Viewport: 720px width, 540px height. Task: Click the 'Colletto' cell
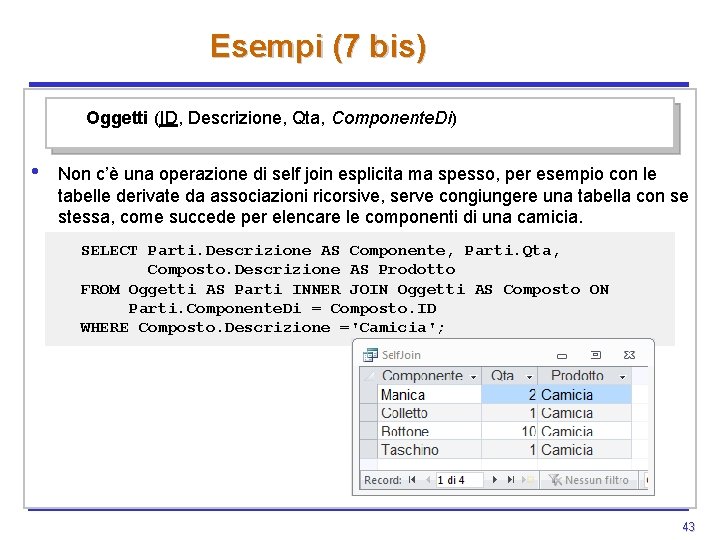[x=429, y=413]
